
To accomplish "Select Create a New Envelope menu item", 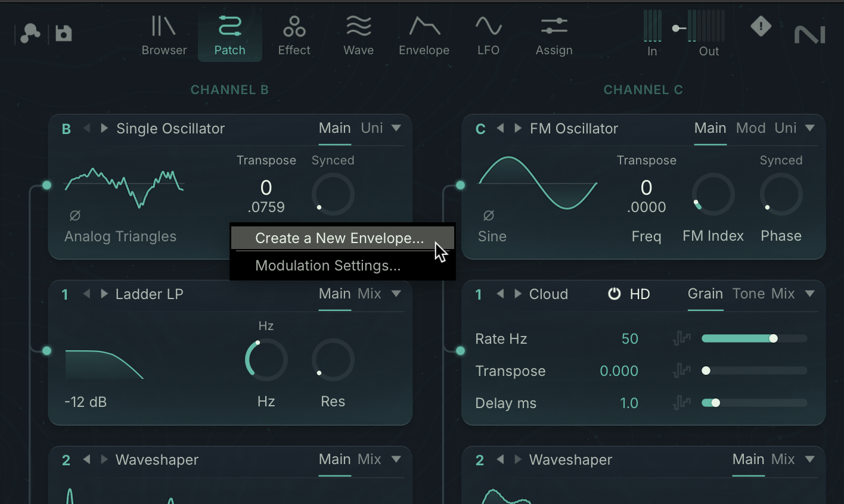I will [x=339, y=238].
